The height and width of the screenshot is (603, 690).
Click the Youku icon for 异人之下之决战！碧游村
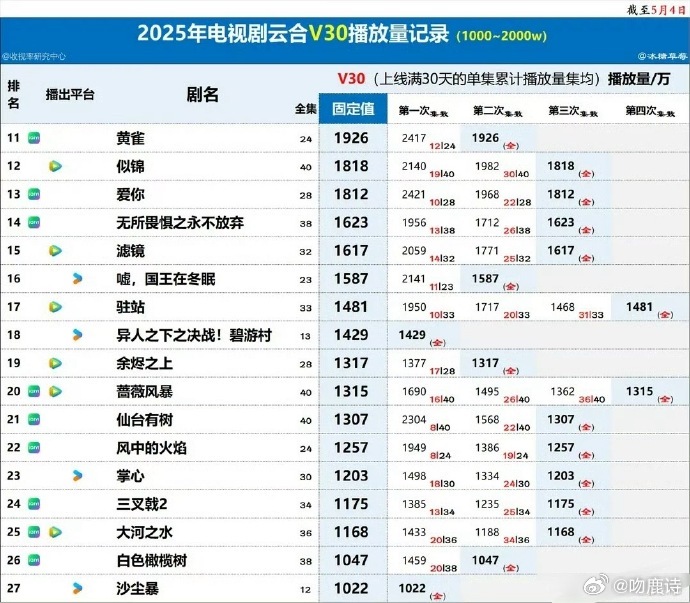pos(77,335)
